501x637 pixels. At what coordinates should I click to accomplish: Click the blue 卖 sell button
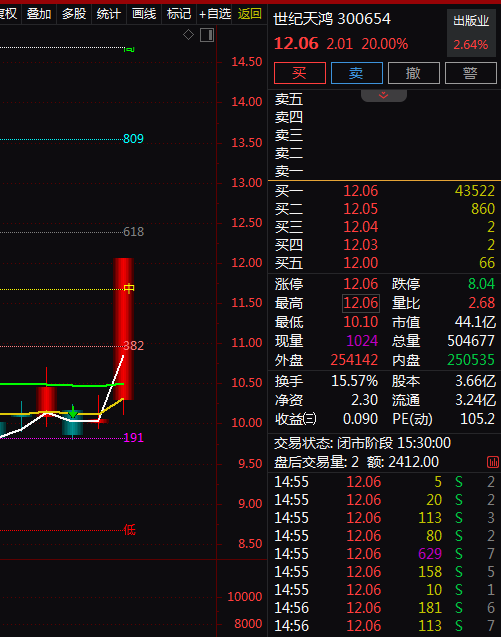pyautogui.click(x=357, y=73)
